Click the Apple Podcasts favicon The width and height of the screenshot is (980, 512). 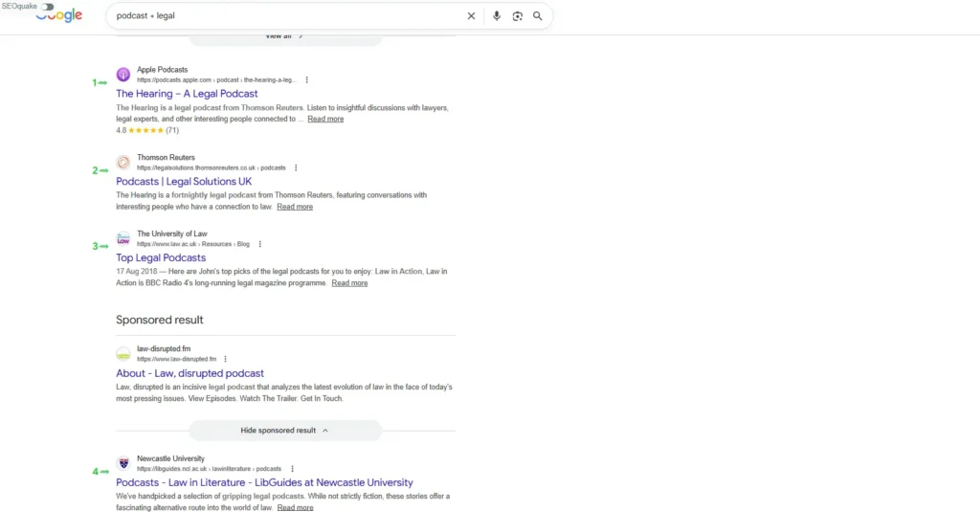click(x=123, y=75)
